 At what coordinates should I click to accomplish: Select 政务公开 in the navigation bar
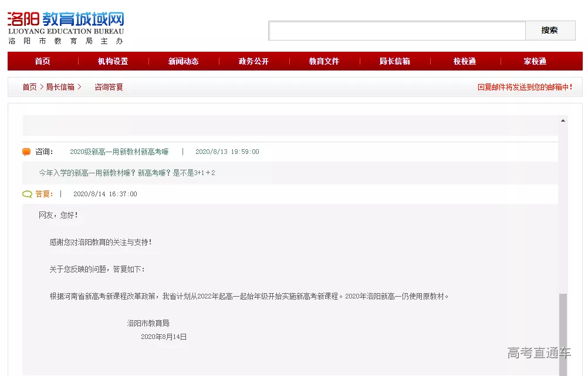254,61
